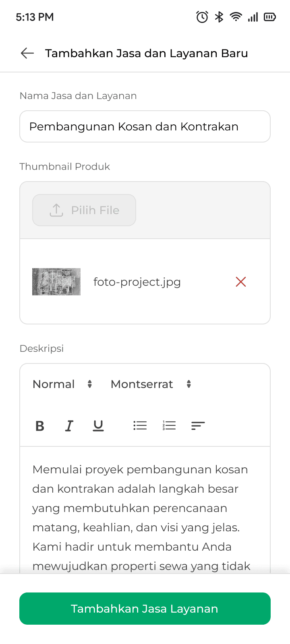Insert a numbered list
The height and width of the screenshot is (644, 290).
(x=169, y=425)
